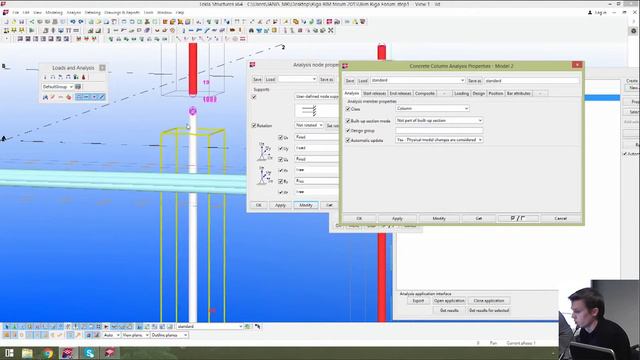Open the Built-up section mode dropdown
This screenshot has height=360, width=640.
pos(439,120)
